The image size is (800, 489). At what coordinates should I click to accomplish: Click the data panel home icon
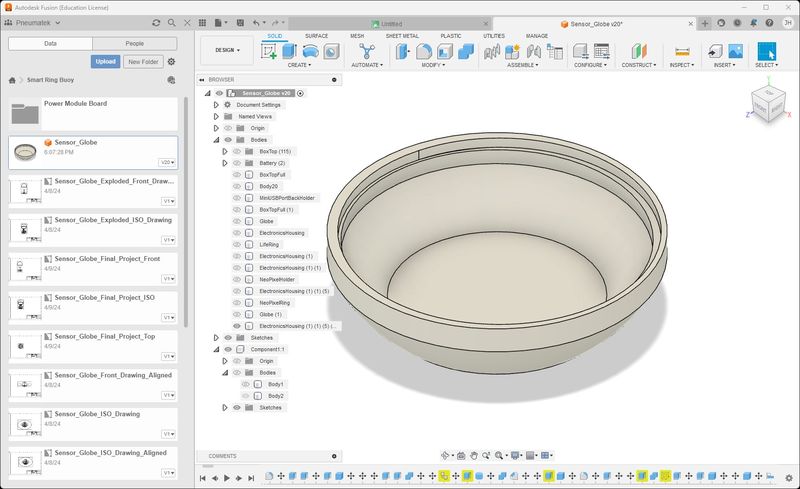(12, 80)
